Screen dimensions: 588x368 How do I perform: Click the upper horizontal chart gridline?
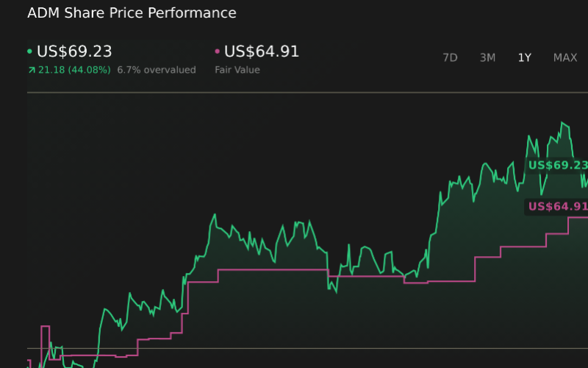pos(294,93)
